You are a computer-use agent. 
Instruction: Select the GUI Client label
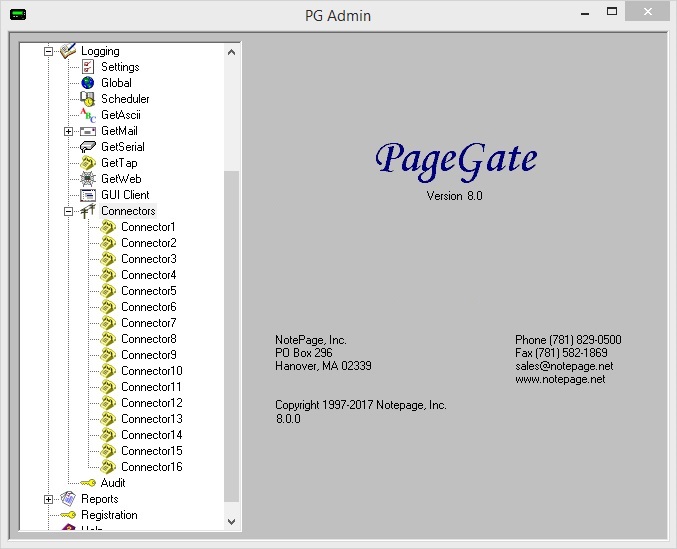coord(125,195)
